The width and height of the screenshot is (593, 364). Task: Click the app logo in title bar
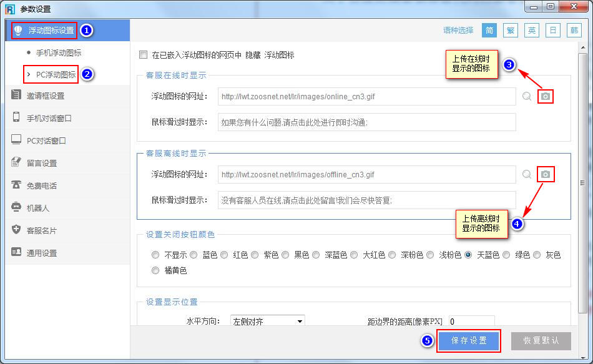[x=10, y=9]
